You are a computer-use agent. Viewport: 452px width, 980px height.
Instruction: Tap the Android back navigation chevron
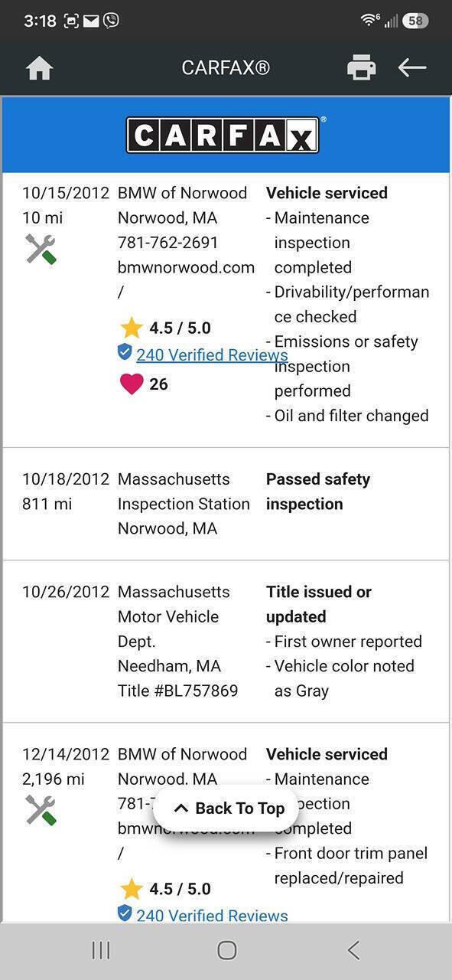[353, 950]
